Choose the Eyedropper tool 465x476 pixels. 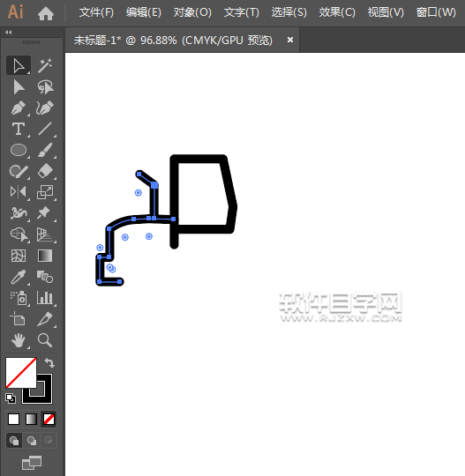pyautogui.click(x=18, y=277)
